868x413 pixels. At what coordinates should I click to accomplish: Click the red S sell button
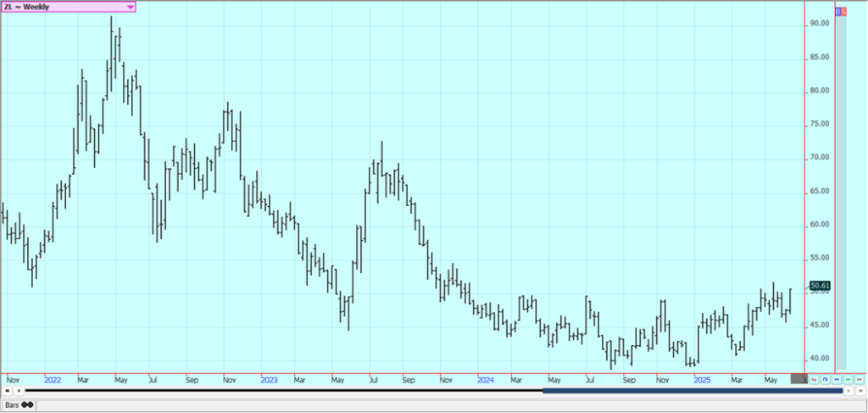tap(843, 11)
